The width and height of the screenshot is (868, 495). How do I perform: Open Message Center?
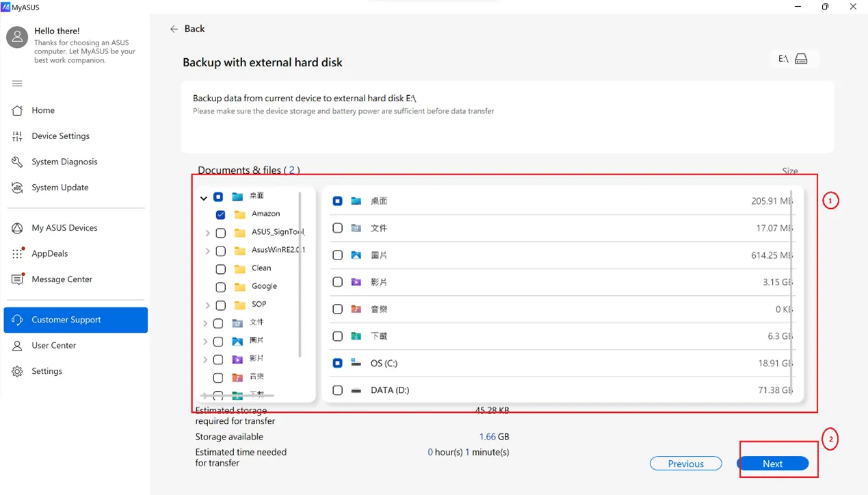62,279
